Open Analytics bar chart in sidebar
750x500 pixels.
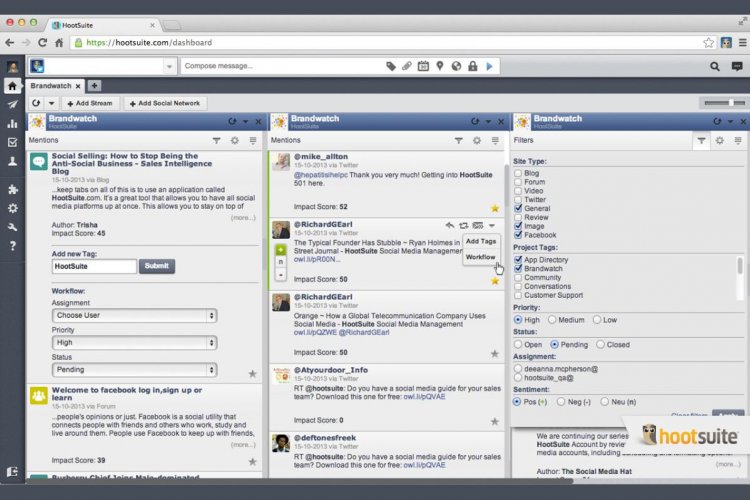click(12, 124)
